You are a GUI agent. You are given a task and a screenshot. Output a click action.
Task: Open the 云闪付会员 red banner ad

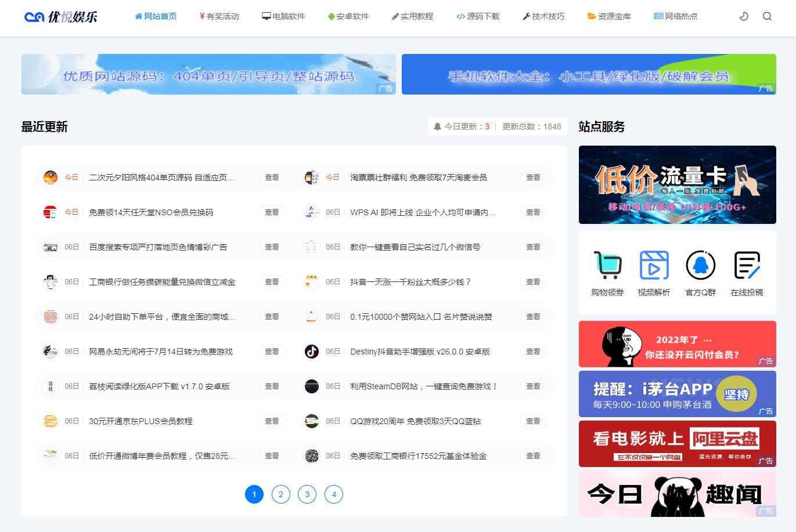tap(678, 344)
